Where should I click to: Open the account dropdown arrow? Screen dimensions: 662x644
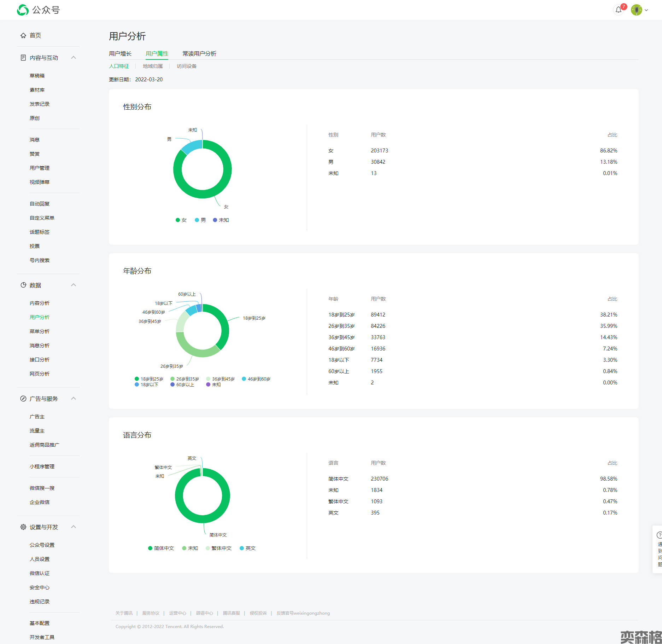pos(646,10)
